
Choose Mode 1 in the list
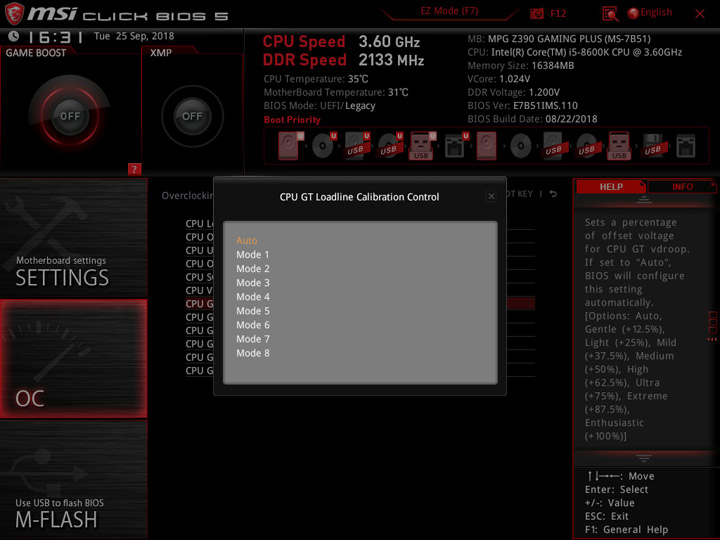253,254
